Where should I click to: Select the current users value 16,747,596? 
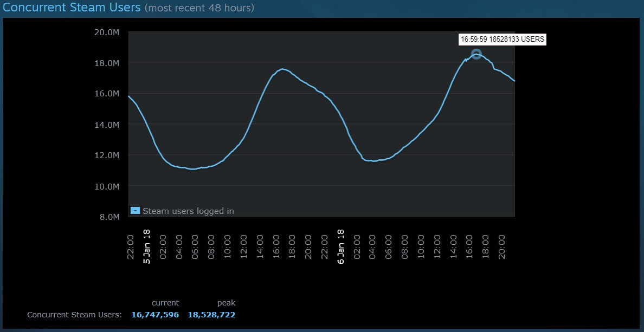[x=155, y=315]
